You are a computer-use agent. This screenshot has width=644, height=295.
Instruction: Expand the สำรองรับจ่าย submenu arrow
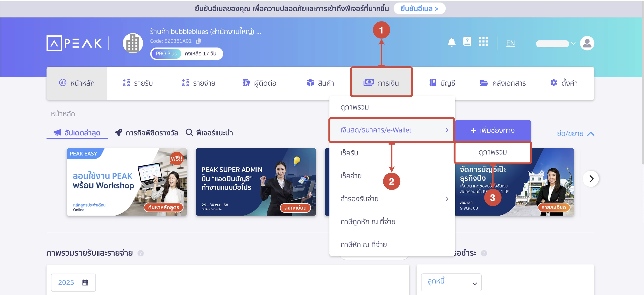coord(447,199)
